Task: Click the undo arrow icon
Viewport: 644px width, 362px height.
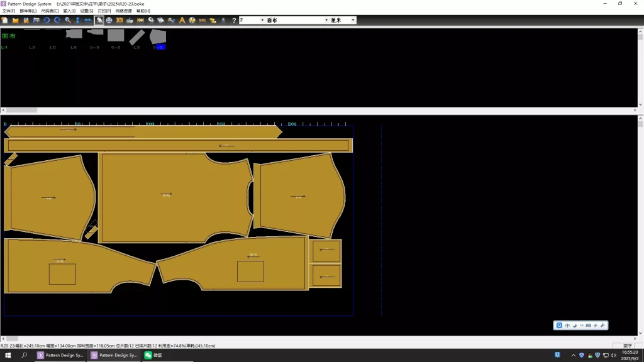Action: click(x=47, y=20)
